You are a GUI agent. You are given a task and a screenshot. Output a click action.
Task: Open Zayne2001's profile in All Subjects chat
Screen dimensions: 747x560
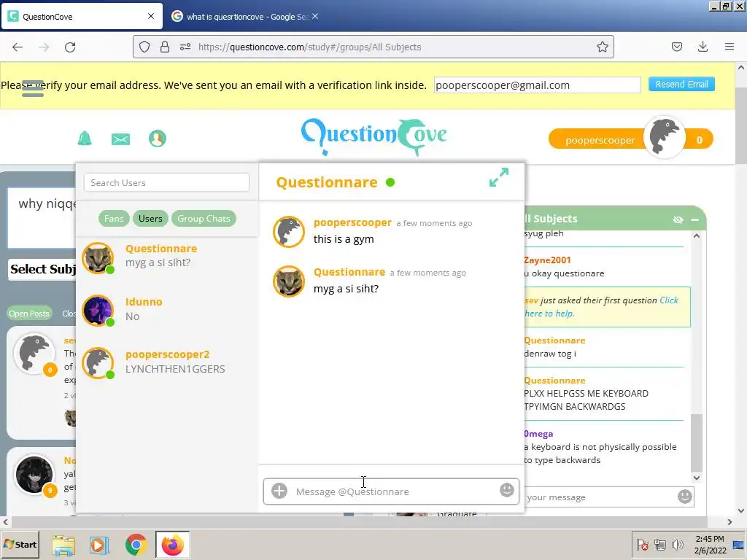pos(547,260)
